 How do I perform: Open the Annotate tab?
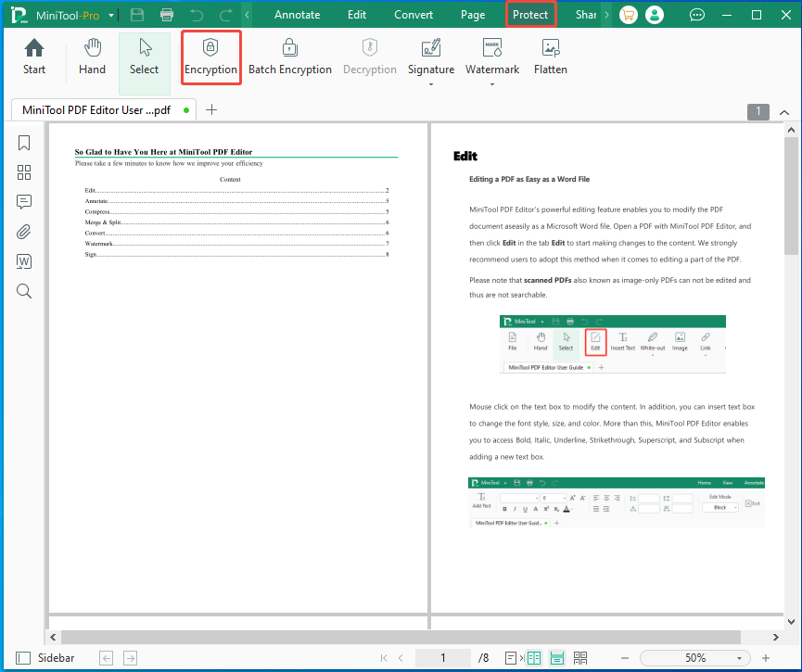coord(298,15)
